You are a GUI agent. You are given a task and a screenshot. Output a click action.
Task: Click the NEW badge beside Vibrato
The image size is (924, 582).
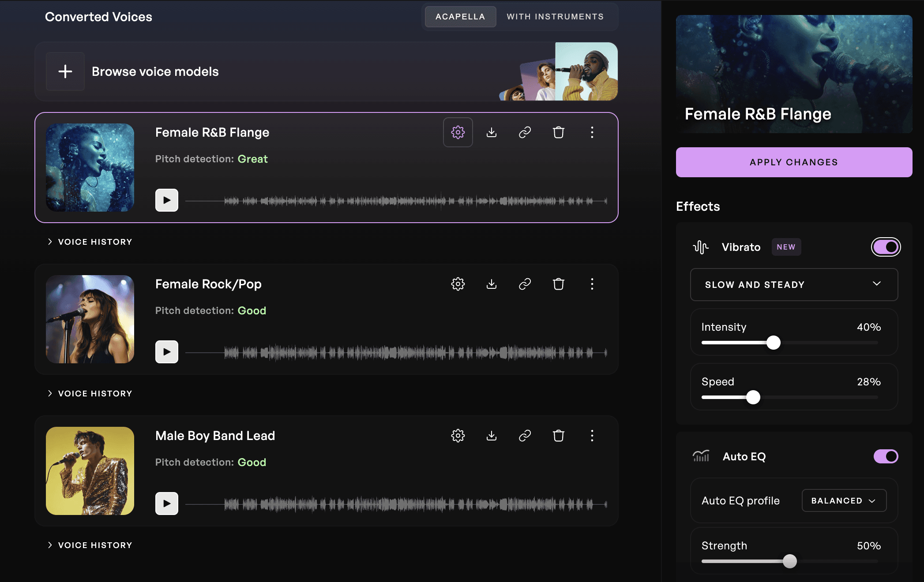pos(786,247)
